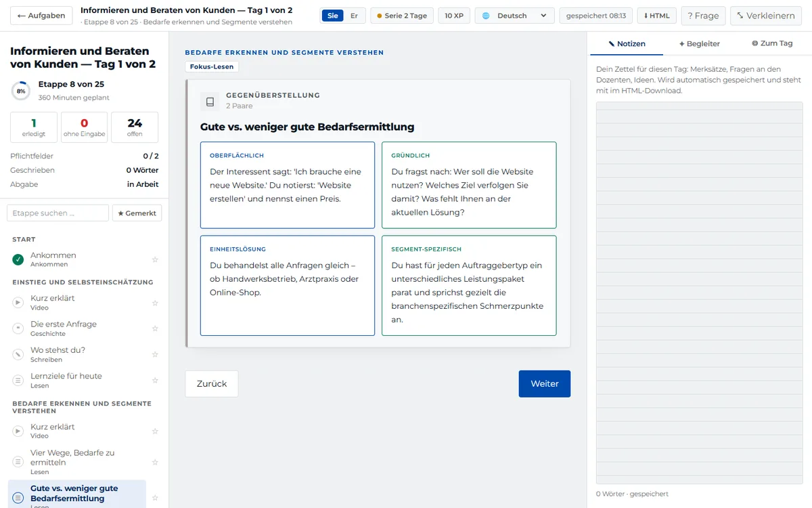The height and width of the screenshot is (508, 812).
Task: Click inside the Notizen text area
Action: pos(699,293)
